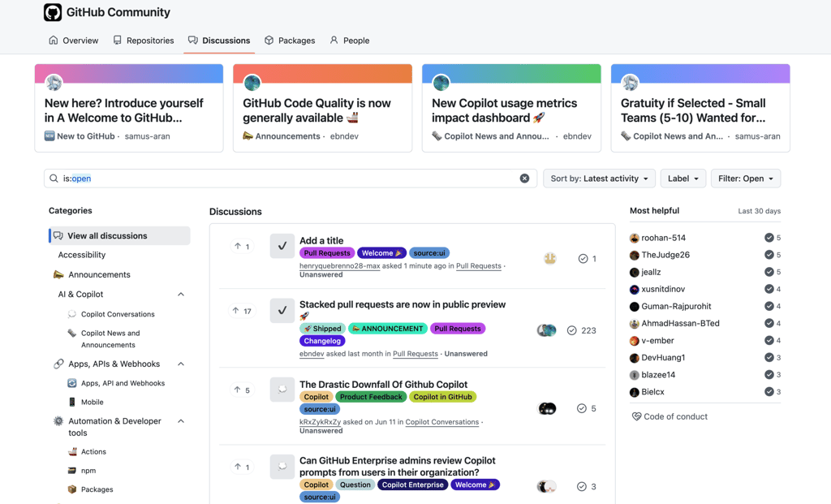Viewport: 831px width, 504px height.
Task: Click the green Product Feedback label
Action: [x=371, y=397]
